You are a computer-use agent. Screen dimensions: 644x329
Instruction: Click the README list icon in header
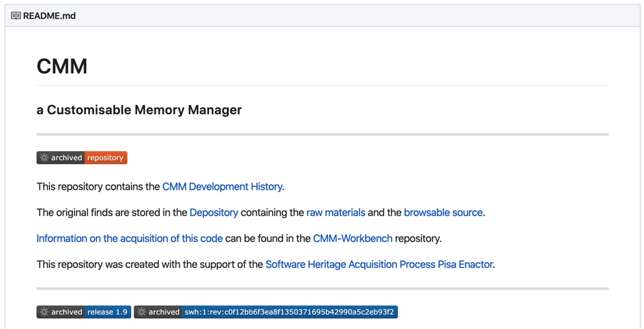[x=16, y=16]
